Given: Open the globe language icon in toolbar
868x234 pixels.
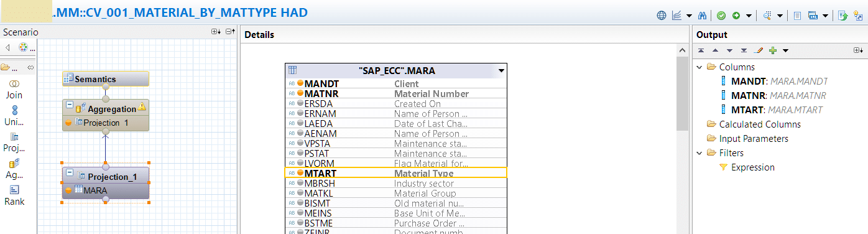Looking at the screenshot, I should click(x=662, y=16).
